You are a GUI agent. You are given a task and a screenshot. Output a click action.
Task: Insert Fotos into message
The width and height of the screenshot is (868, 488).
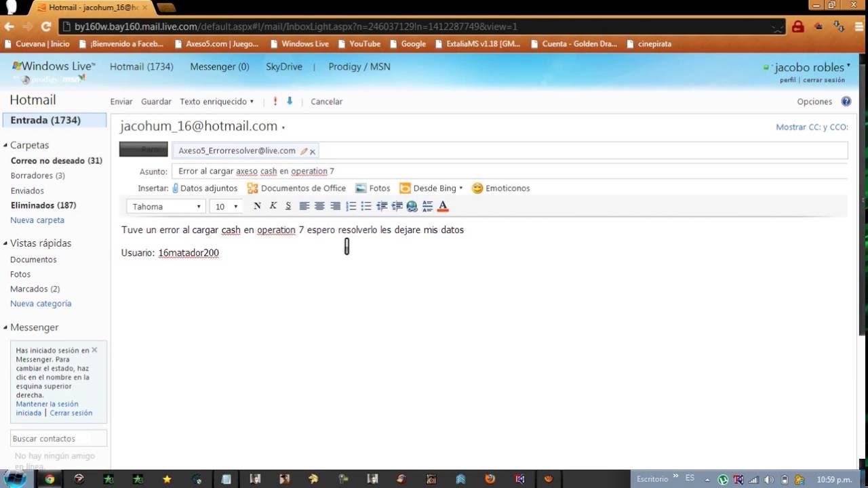pyautogui.click(x=373, y=188)
